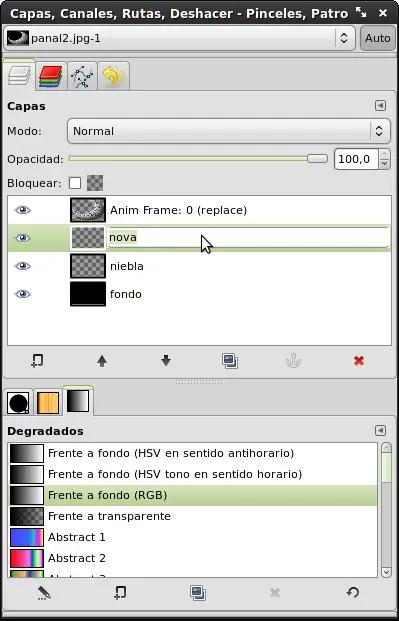
Task: Open the Channels tab
Action: coord(51,76)
